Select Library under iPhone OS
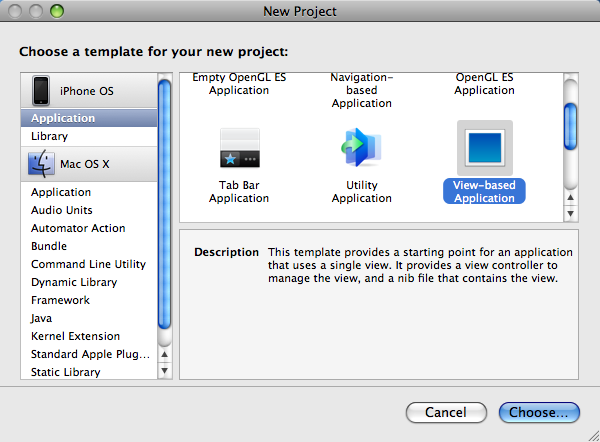This screenshot has height=442, width=600. pyautogui.click(x=50, y=136)
